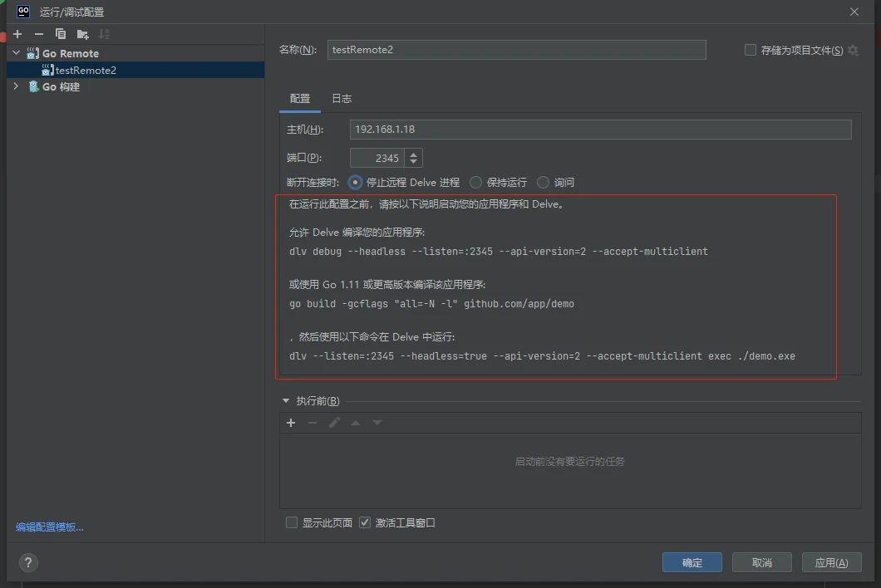881x588 pixels.
Task: Click the Go 构建 gopher icon
Action: click(x=33, y=86)
